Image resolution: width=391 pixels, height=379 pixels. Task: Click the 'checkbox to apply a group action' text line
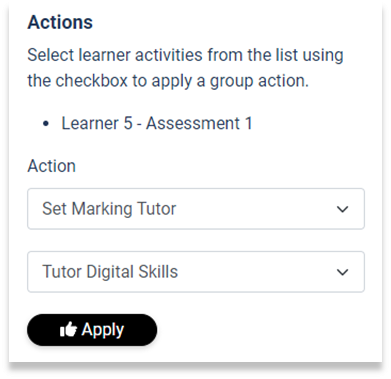click(168, 81)
